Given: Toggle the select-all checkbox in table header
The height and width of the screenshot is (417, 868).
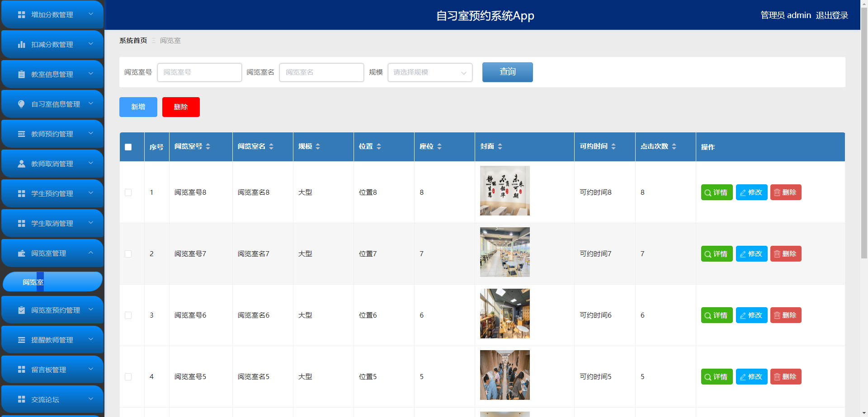Looking at the screenshot, I should click(x=128, y=147).
